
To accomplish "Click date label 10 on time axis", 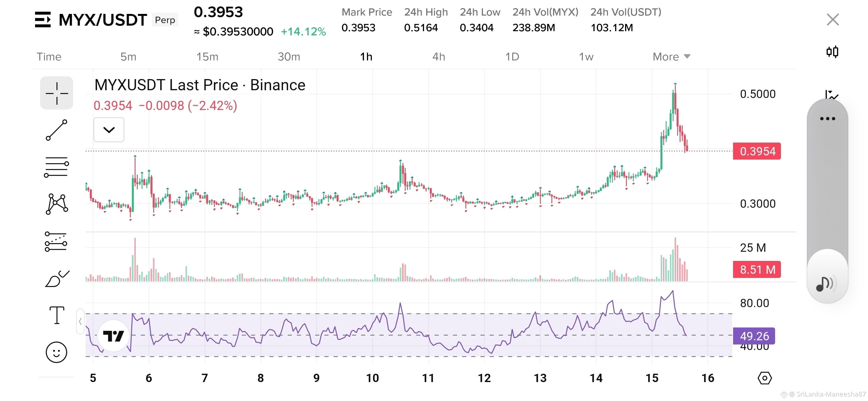I will pyautogui.click(x=372, y=378).
